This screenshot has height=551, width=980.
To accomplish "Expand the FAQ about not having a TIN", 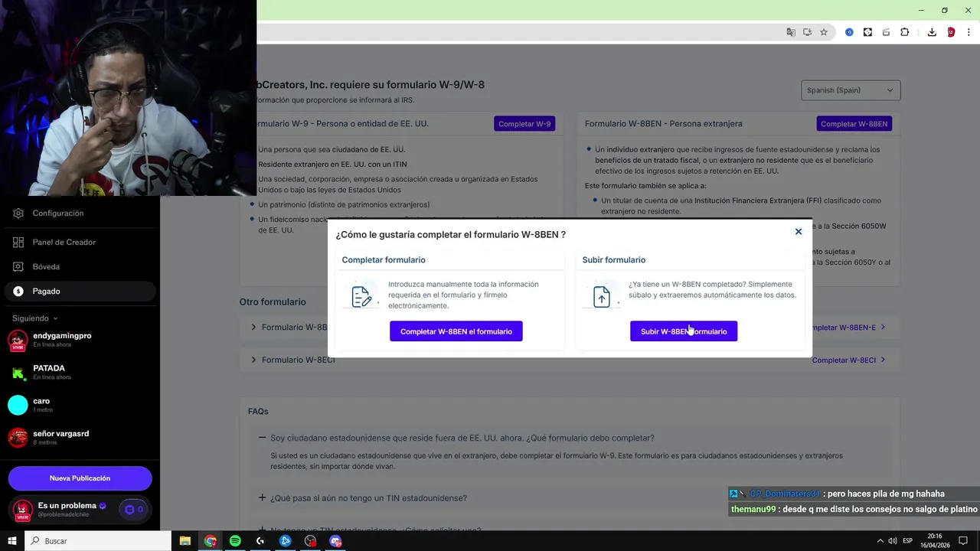I will pos(262,497).
